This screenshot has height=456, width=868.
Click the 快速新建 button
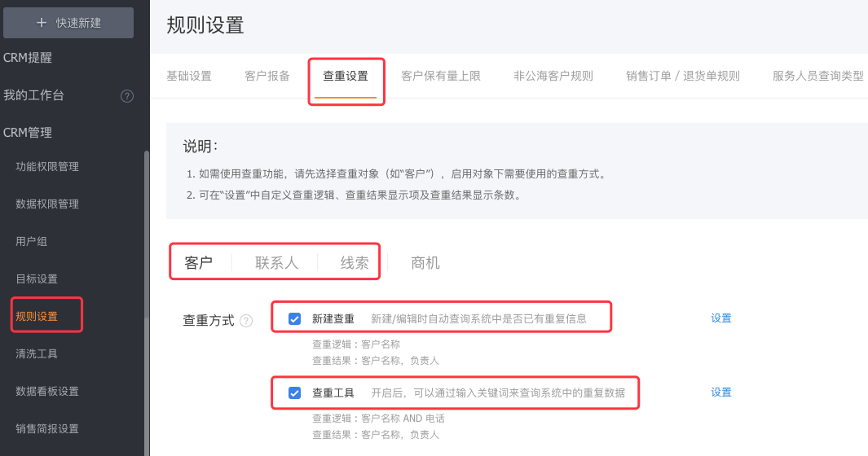68,23
